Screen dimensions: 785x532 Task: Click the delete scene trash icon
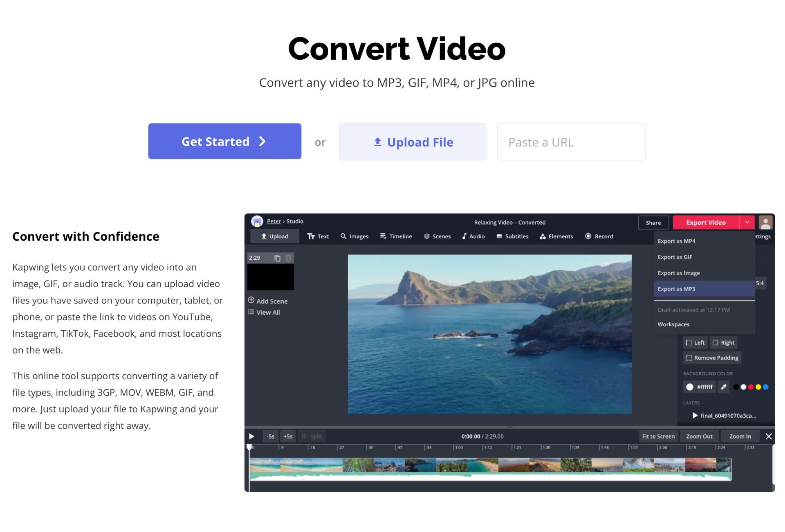tap(288, 258)
